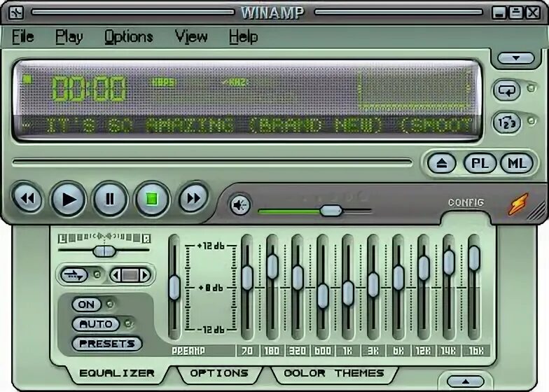Skip to next track
The height and width of the screenshot is (392, 549).
pyautogui.click(x=193, y=198)
